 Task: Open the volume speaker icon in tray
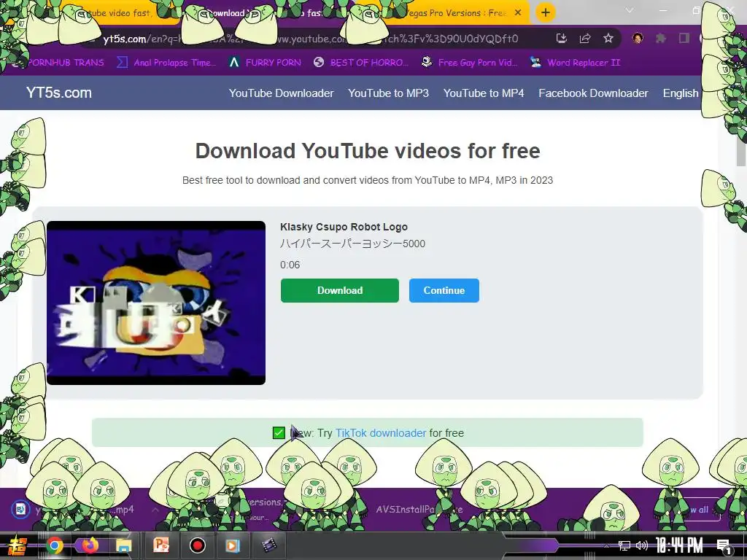[x=642, y=545]
